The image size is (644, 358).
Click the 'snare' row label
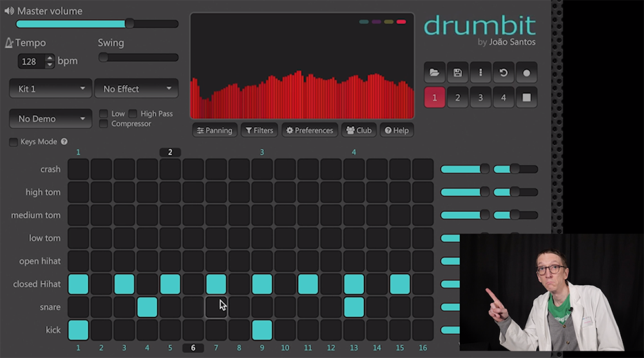pos(50,307)
